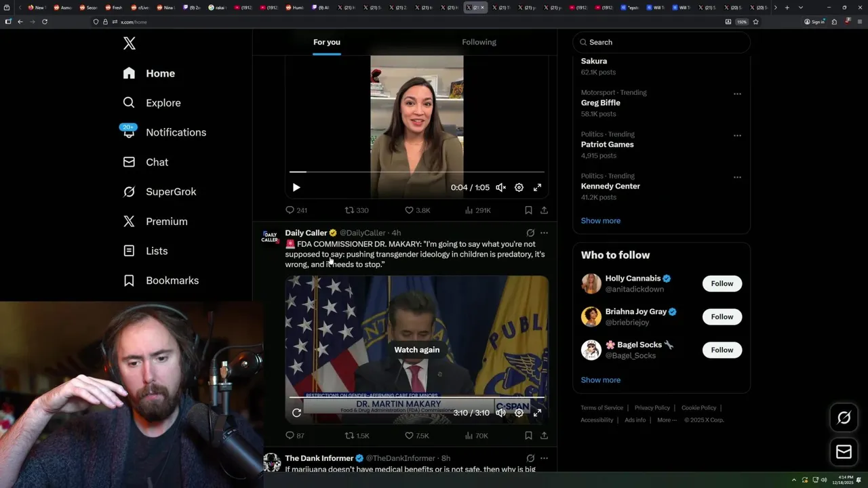Open Privacy Policy link
Image resolution: width=868 pixels, height=488 pixels.
point(652,408)
